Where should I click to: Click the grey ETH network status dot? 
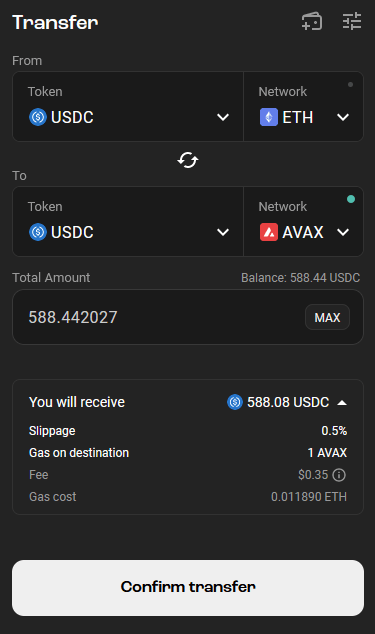[x=350, y=85]
